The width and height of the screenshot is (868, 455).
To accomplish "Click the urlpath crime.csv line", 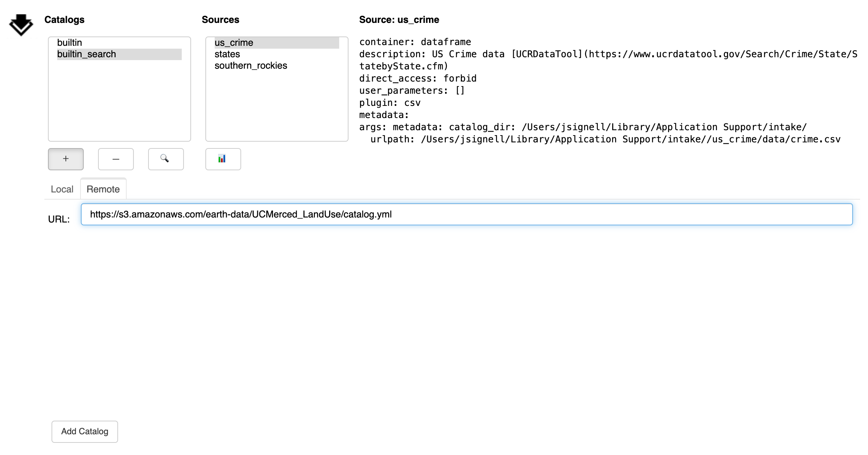I will coord(605,140).
